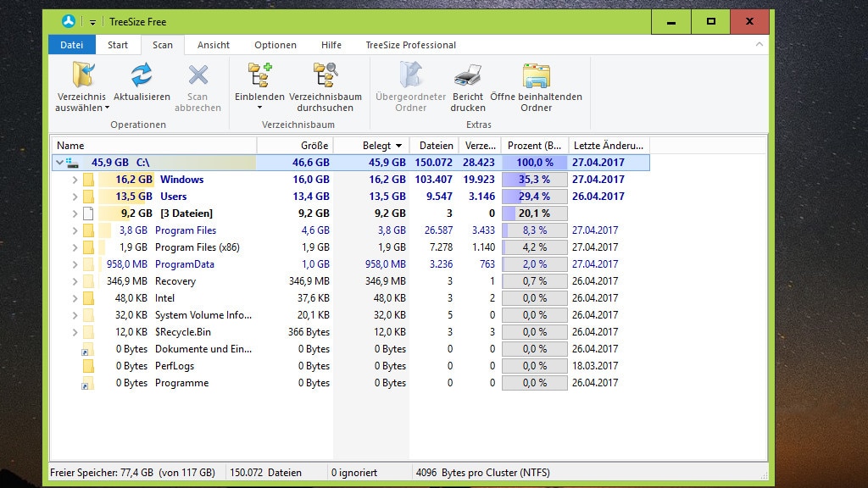Sort by the Name column header
The image size is (868, 488).
(x=154, y=146)
